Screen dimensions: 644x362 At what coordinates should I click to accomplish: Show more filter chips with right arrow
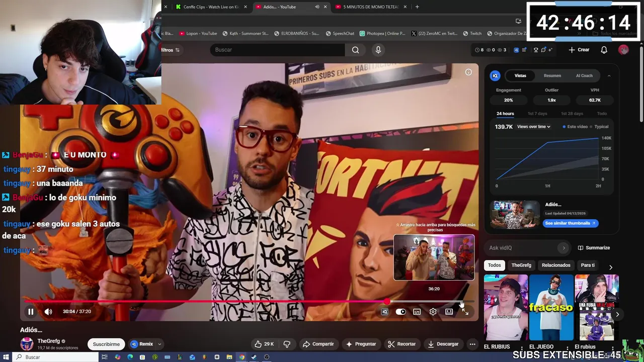point(610,267)
